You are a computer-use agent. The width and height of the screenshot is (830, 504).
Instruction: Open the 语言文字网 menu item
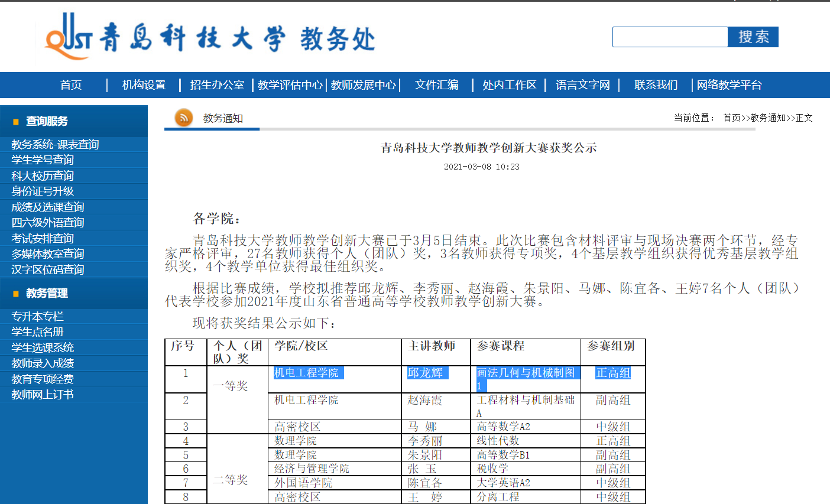click(x=582, y=85)
